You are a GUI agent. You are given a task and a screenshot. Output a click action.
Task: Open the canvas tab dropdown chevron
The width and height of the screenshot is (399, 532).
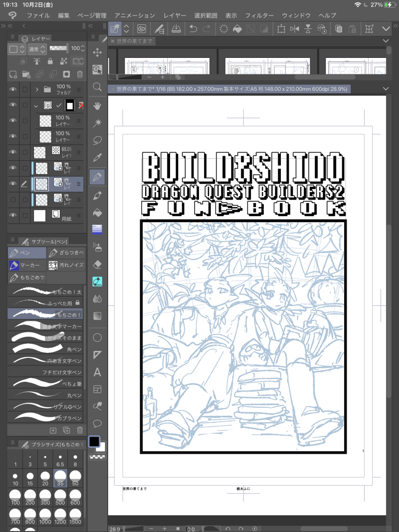click(x=386, y=88)
